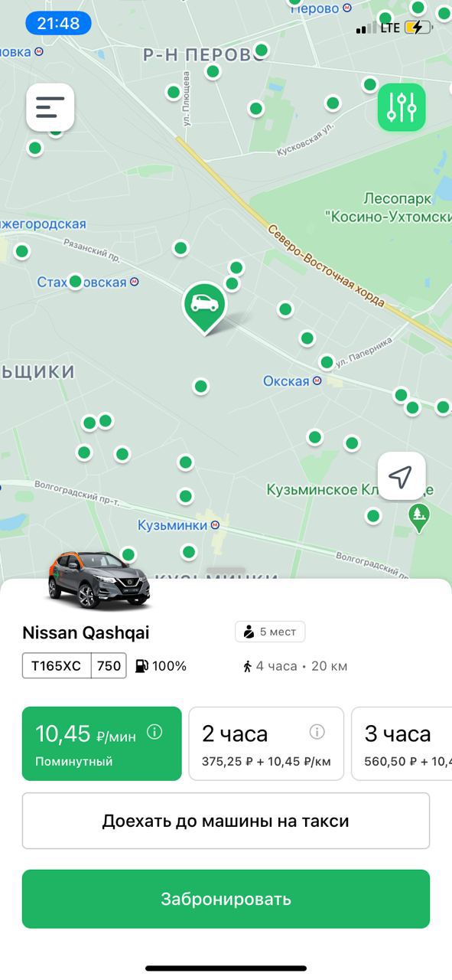This screenshot has height=980, width=452.
Task: Open the map filters slider icon
Action: [x=402, y=107]
